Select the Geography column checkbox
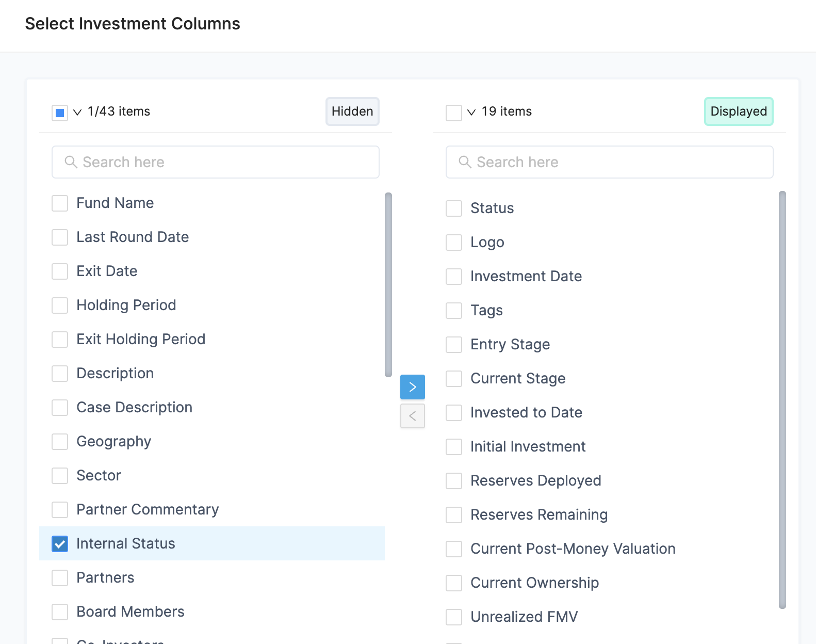The image size is (816, 644). pyautogui.click(x=60, y=442)
